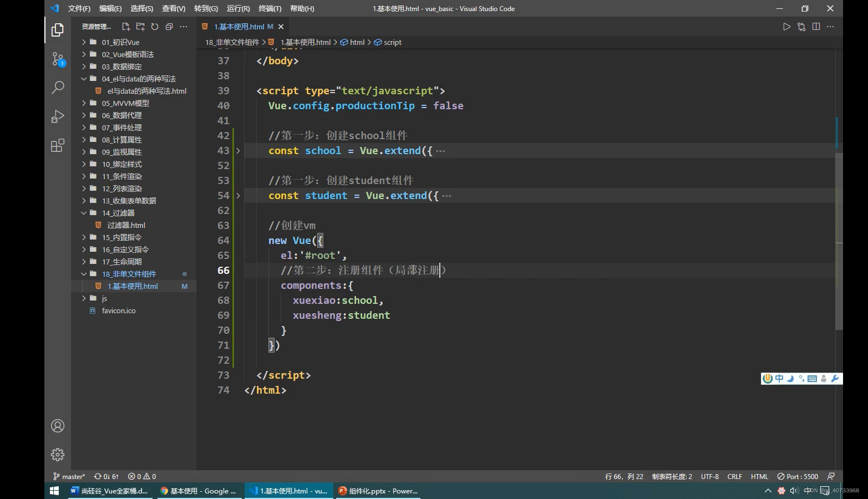Open the Manage settings gear
This screenshot has width=868, height=499.
tap(58, 455)
